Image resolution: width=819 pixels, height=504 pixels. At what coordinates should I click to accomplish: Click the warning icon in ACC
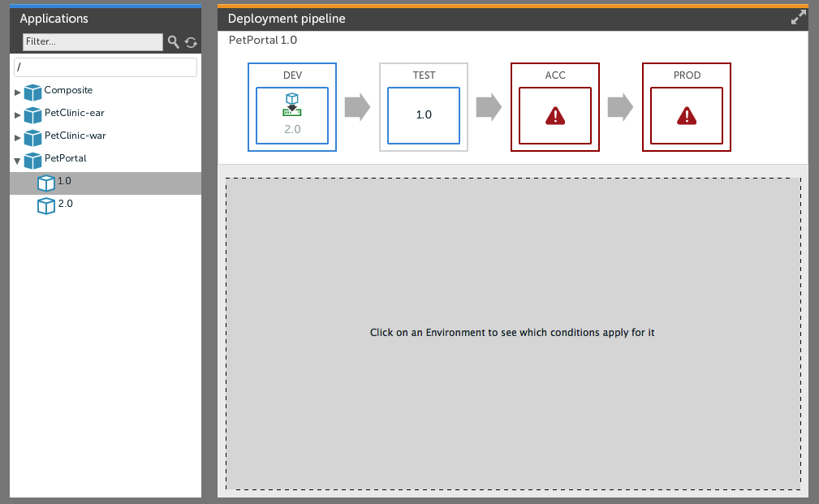tap(555, 116)
